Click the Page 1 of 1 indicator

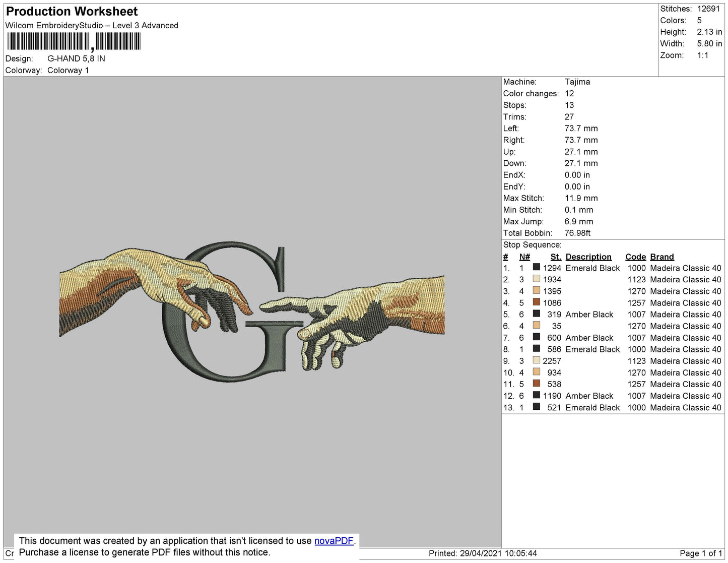701,553
